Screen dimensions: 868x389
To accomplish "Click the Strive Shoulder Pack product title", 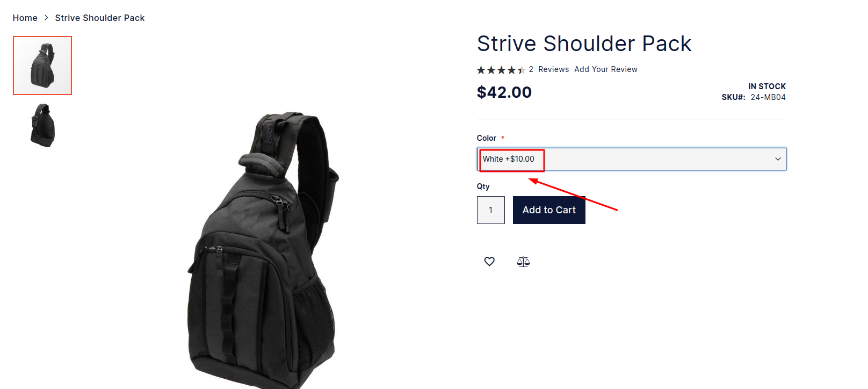I will click(x=584, y=44).
